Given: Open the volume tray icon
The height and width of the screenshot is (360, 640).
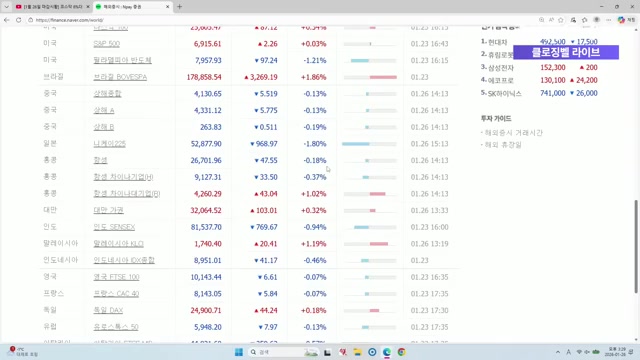Looking at the screenshot, I should (587, 352).
